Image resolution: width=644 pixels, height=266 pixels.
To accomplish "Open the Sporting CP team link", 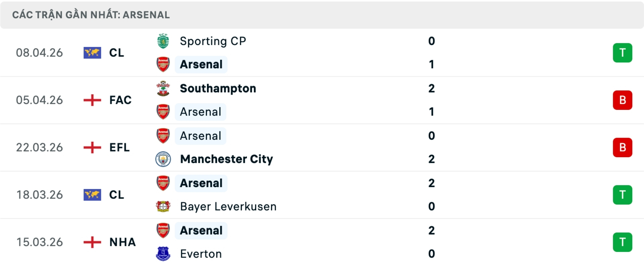I will pyautogui.click(x=213, y=41).
